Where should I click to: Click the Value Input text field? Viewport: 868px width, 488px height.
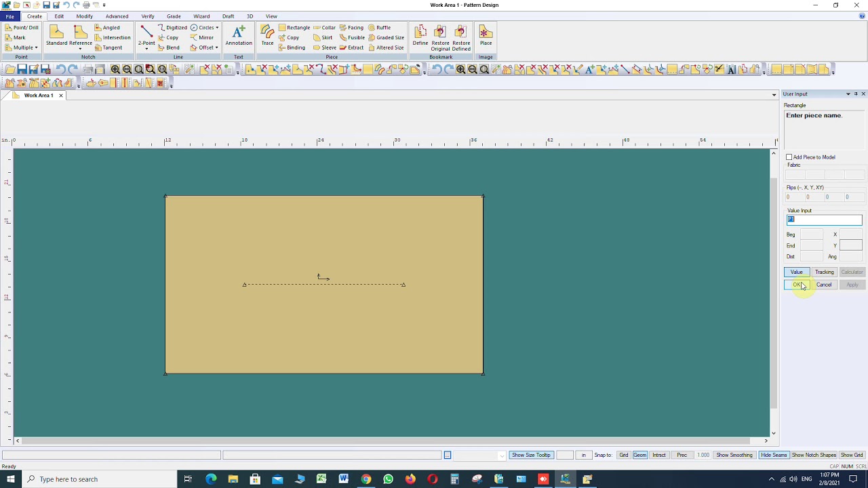pos(824,220)
